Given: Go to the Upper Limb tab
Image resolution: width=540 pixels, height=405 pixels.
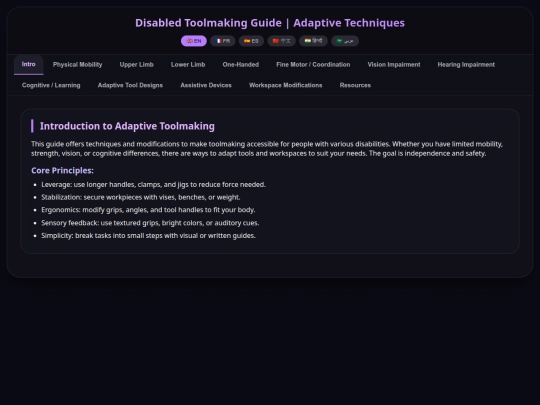Looking at the screenshot, I should (137, 65).
